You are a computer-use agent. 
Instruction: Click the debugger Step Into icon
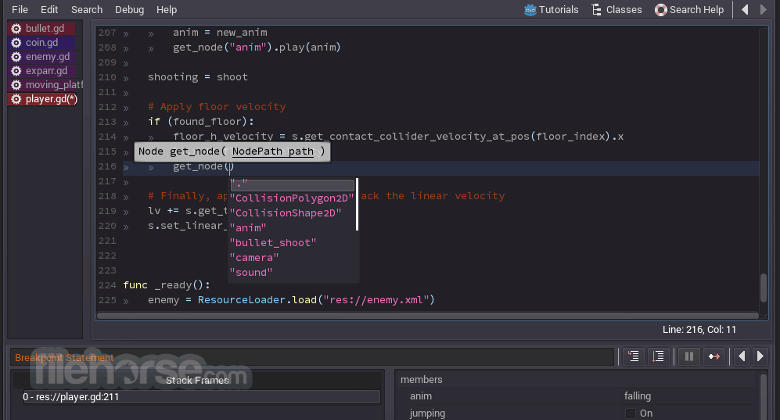pos(633,356)
